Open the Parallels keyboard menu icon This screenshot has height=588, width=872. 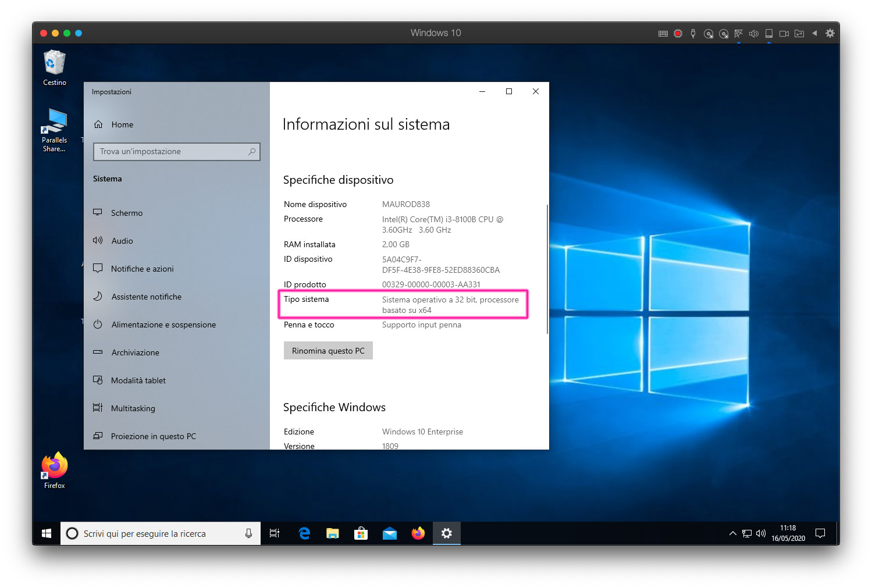pyautogui.click(x=663, y=34)
